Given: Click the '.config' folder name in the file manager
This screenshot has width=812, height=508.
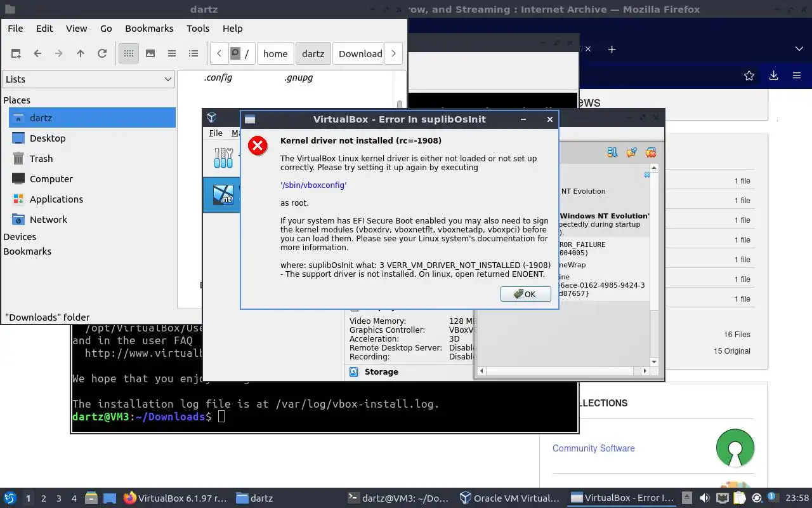Looking at the screenshot, I should tap(218, 77).
